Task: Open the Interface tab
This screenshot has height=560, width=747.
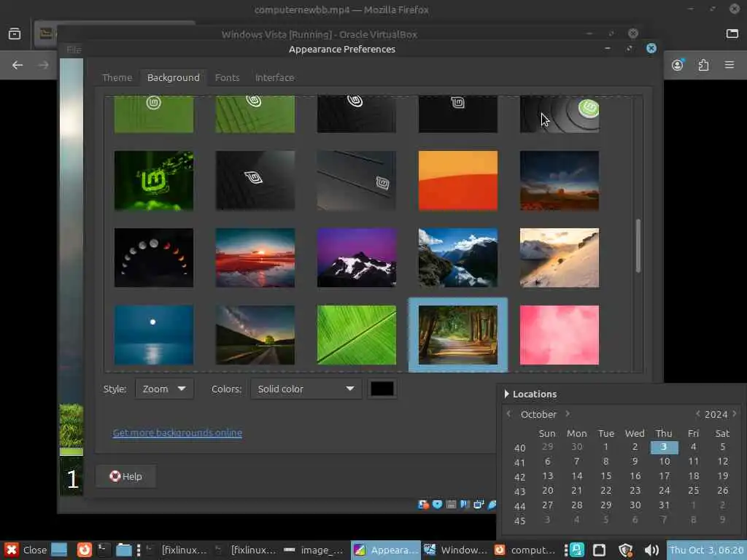Action: 274,77
